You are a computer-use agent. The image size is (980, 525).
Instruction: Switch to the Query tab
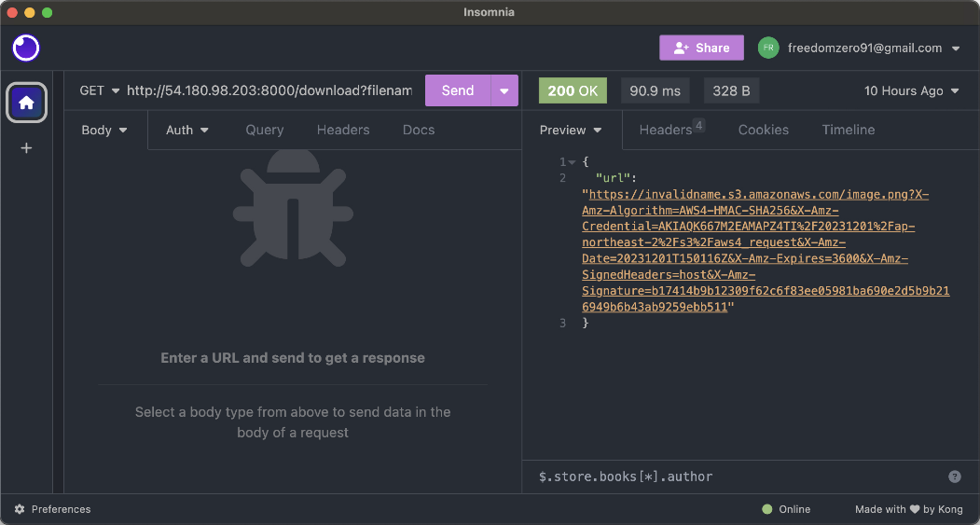(x=265, y=130)
